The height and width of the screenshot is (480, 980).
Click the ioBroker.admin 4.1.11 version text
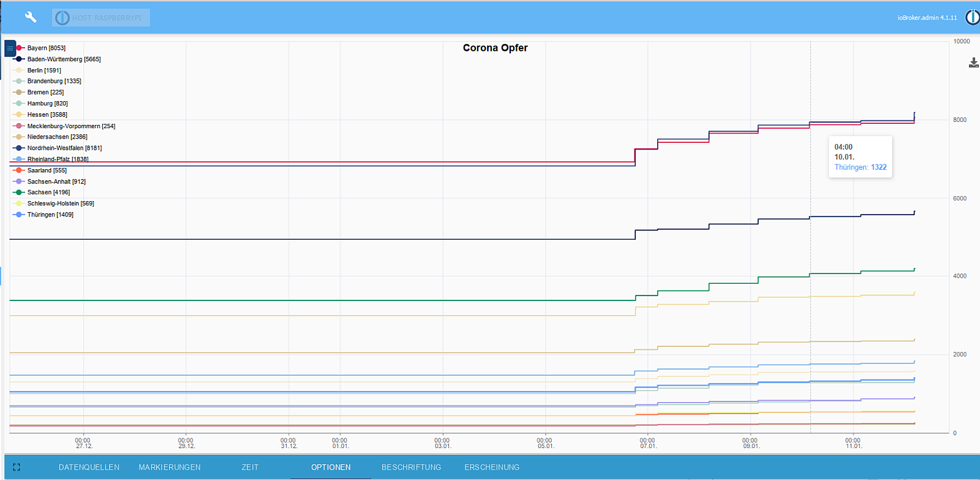pos(927,18)
